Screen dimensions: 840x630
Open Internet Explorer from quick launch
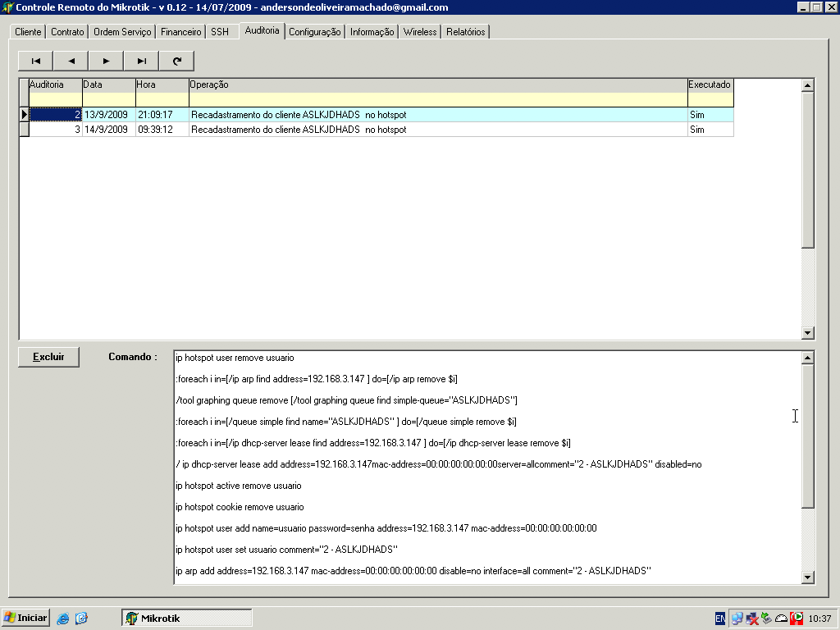(62, 619)
